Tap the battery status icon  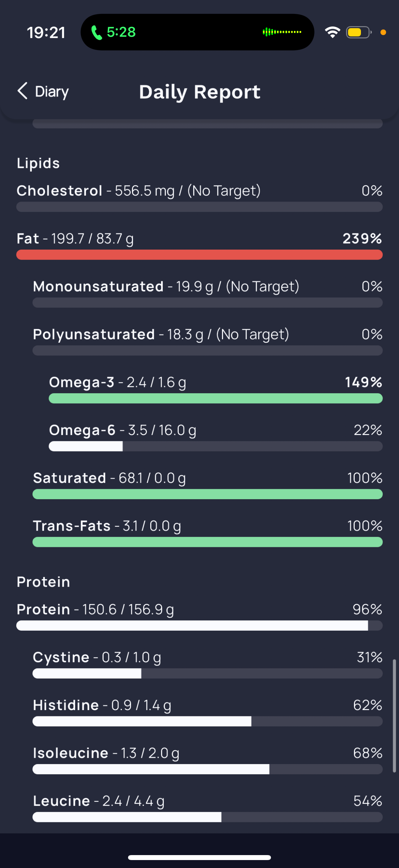(358, 32)
